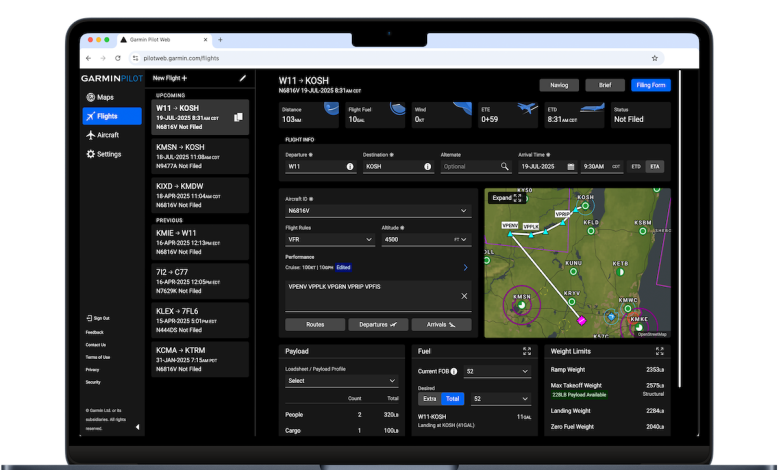The image size is (779, 470).
Task: Open the altitude units FT dropdown
Action: coord(460,239)
